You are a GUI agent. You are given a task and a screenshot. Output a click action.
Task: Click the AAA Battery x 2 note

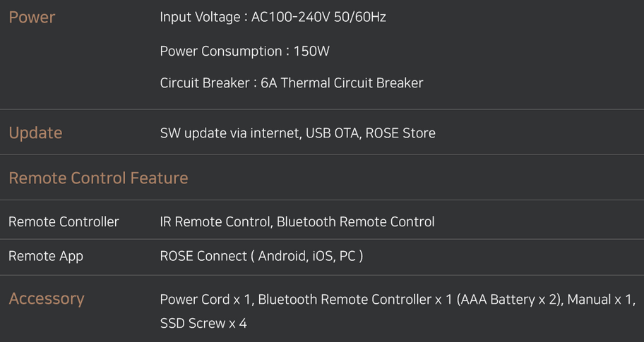point(509,300)
